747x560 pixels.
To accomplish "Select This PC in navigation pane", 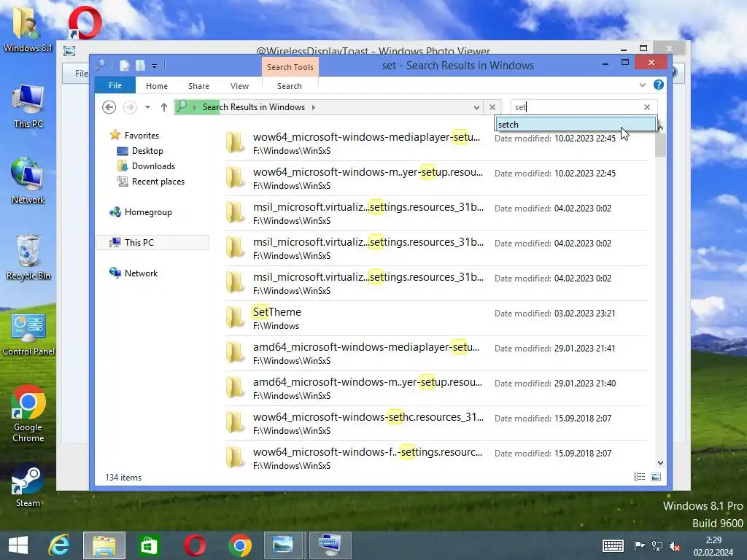I will point(152,242).
